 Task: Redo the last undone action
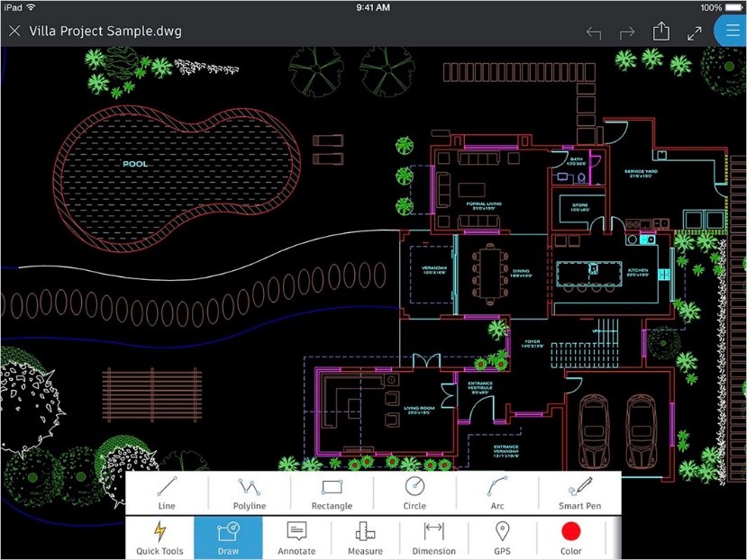click(626, 30)
